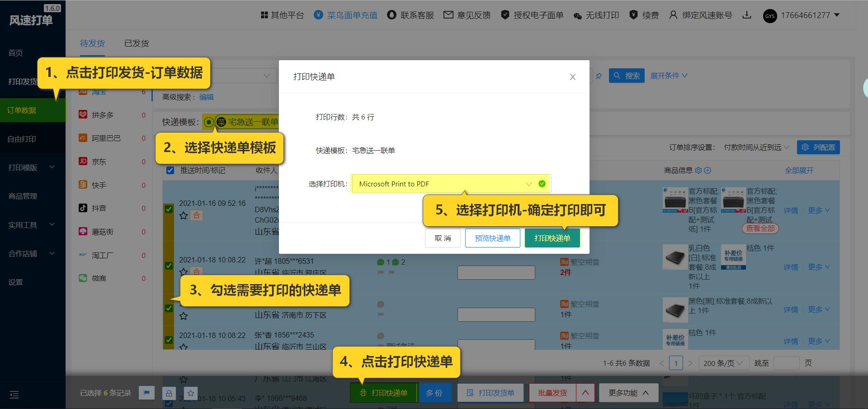
Task: Select the 京东 platform icon
Action: pyautogui.click(x=83, y=162)
